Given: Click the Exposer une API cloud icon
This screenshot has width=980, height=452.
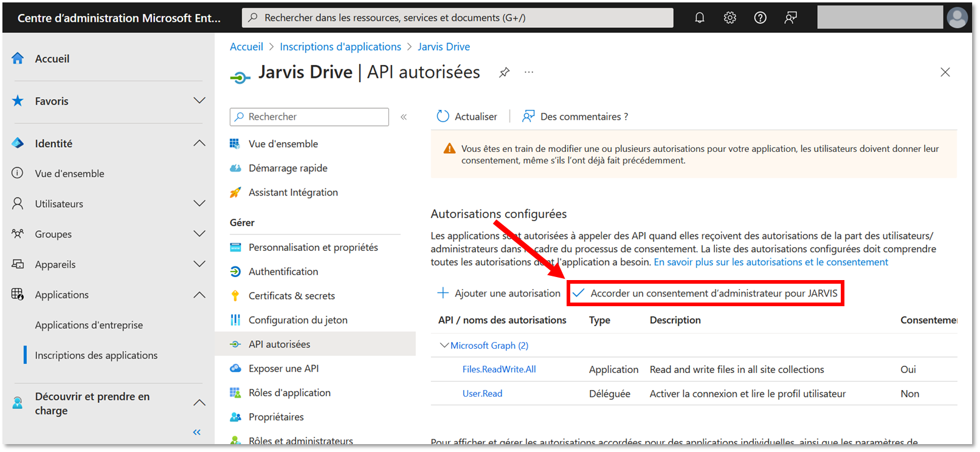Looking at the screenshot, I should tap(235, 368).
